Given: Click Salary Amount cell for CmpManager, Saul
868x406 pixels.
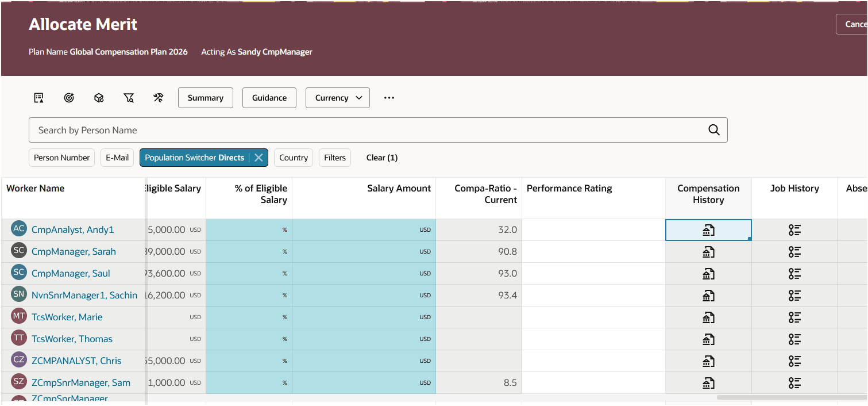Looking at the screenshot, I should click(364, 274).
